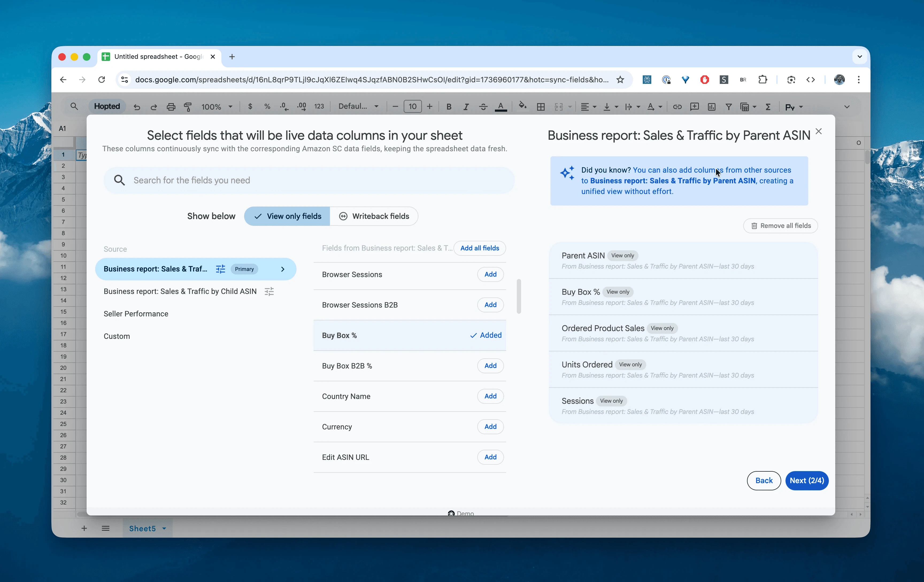Click the Back button
Viewport: 924px width, 582px height.
764,481
